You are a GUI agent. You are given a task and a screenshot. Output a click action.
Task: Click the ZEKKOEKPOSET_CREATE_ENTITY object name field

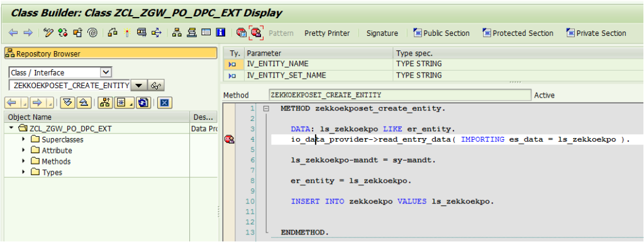pos(69,85)
